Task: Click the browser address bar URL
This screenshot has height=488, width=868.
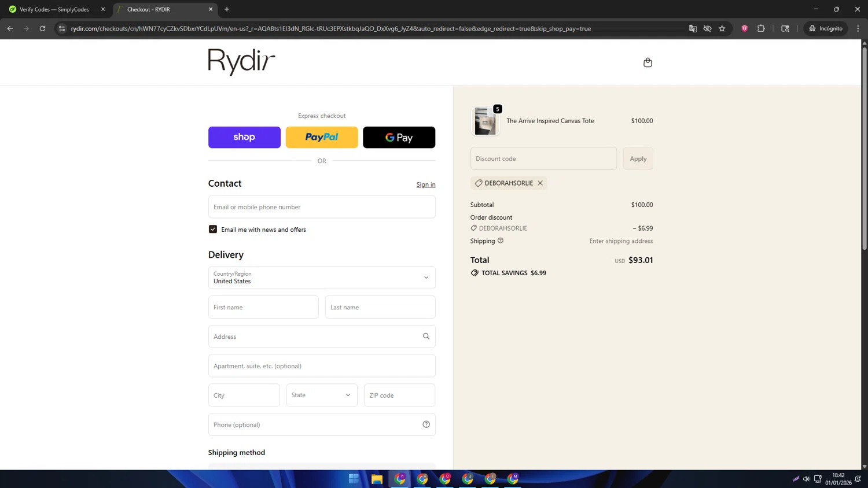Action: [x=330, y=28]
